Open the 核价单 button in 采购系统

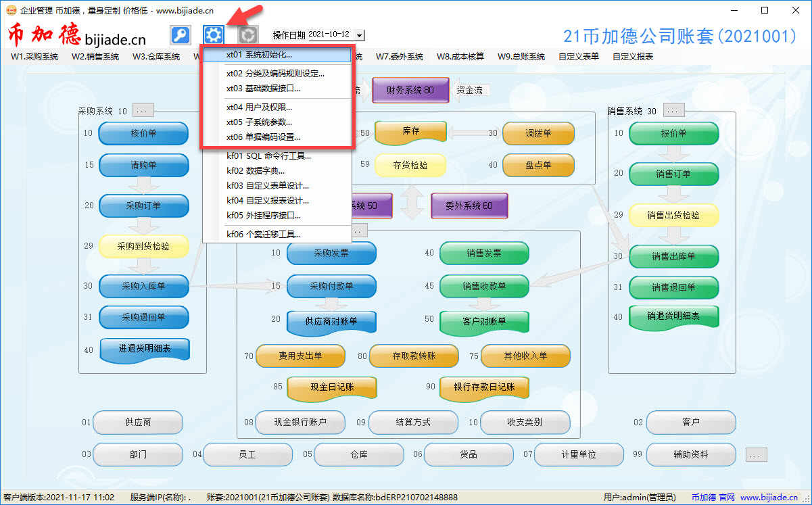tap(143, 133)
